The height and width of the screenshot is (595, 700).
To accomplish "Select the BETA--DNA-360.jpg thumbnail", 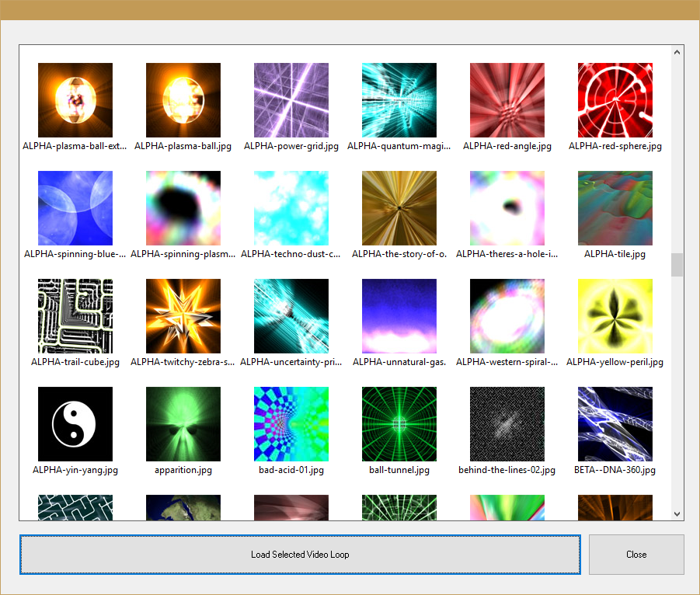I will (x=615, y=424).
